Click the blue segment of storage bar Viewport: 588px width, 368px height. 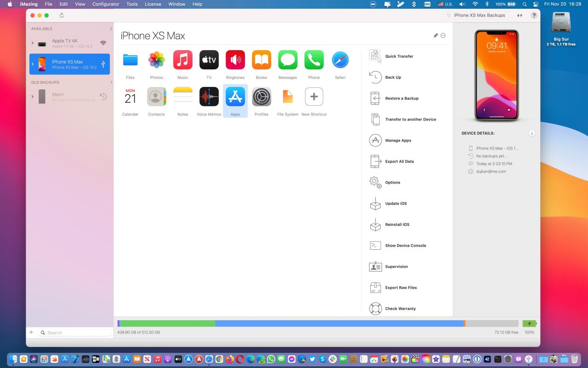[339, 324]
